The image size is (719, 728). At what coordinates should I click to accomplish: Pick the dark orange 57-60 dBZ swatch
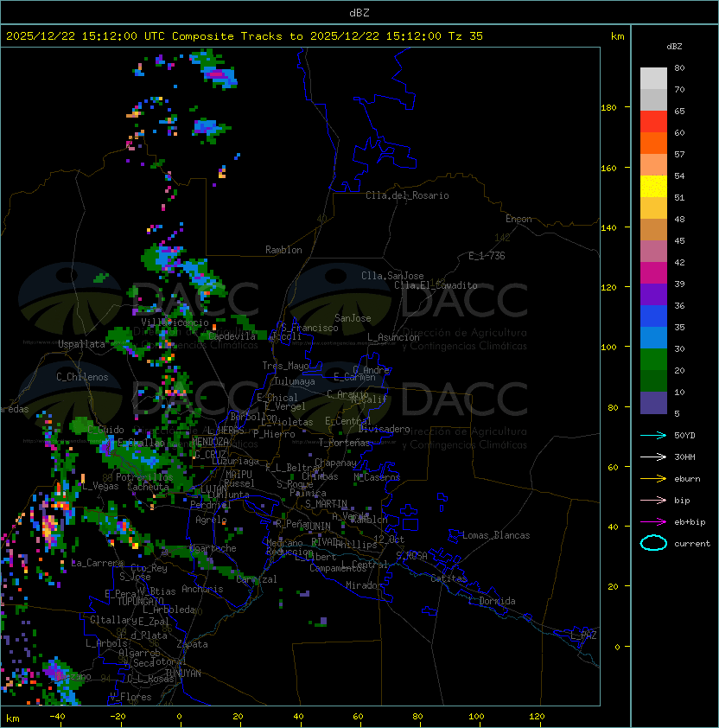click(653, 143)
